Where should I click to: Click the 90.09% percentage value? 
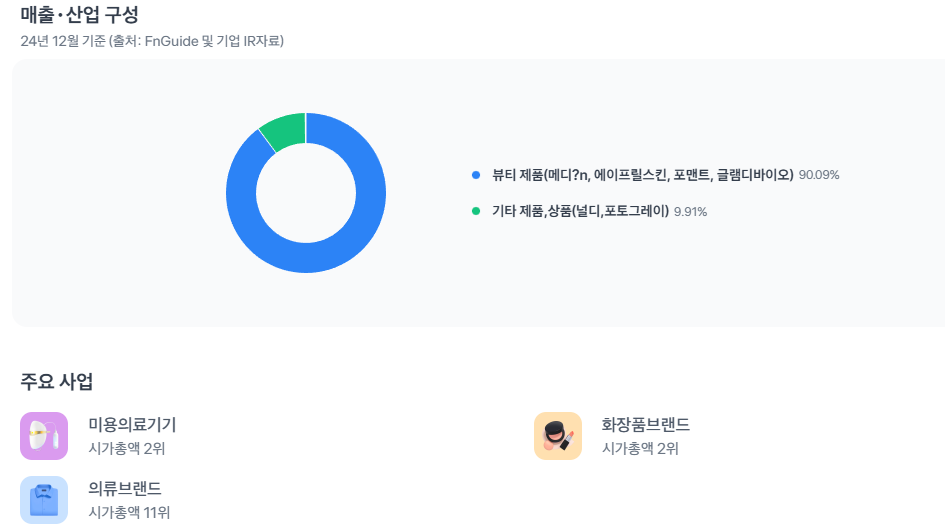pos(819,175)
